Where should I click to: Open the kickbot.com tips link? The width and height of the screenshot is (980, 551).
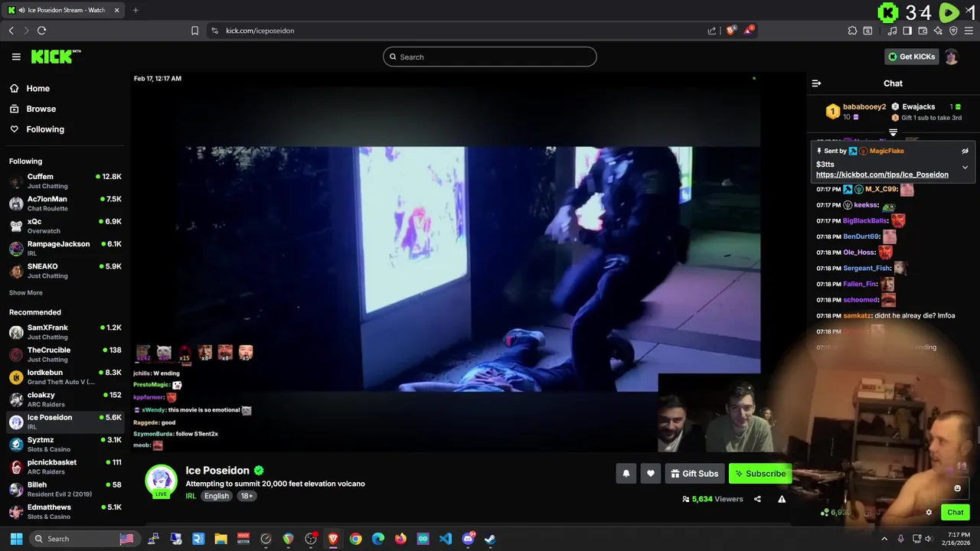882,174
